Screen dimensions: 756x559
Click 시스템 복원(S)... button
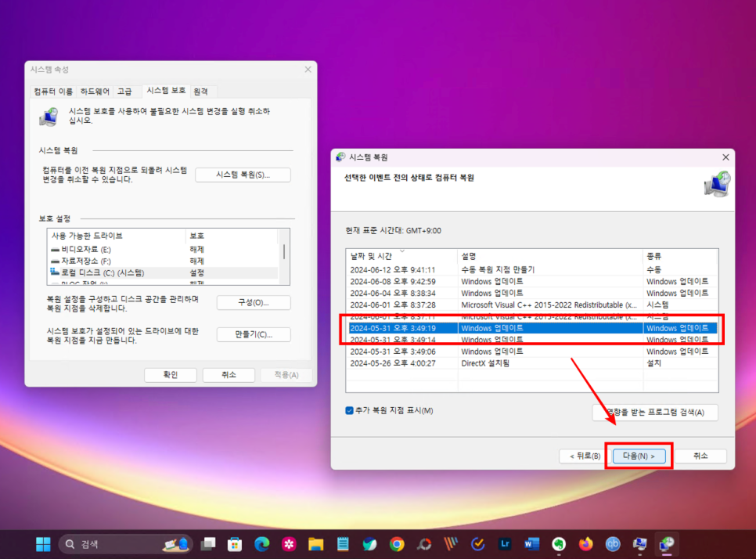243,175
